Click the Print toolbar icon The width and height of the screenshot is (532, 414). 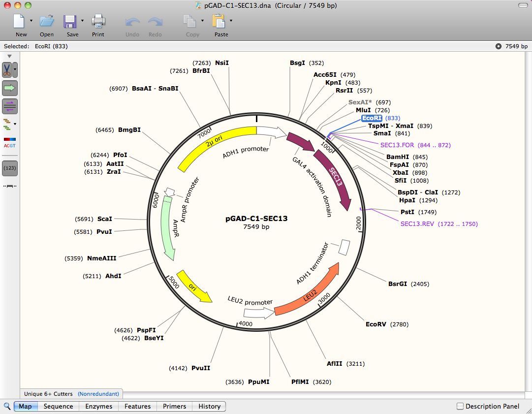tap(98, 22)
